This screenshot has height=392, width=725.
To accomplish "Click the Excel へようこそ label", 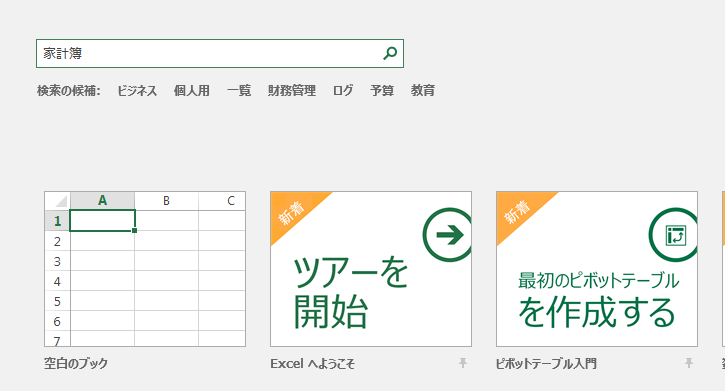I will 313,364.
